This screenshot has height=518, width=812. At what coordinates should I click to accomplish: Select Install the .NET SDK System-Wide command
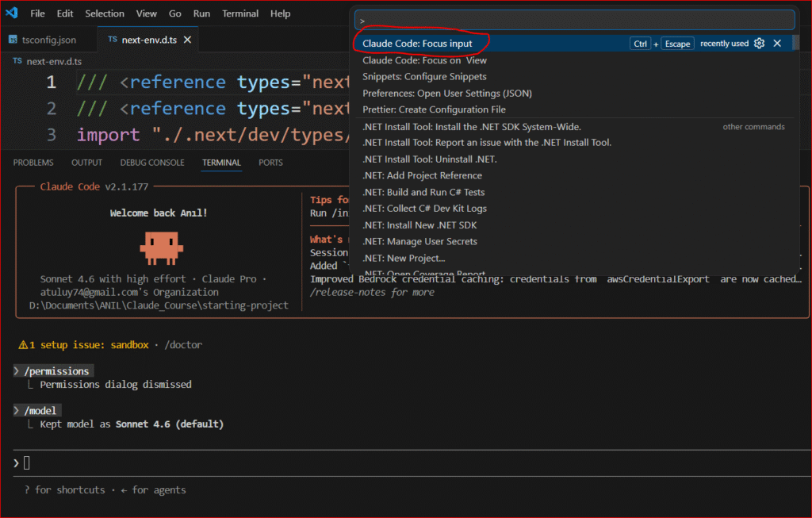tap(573, 126)
